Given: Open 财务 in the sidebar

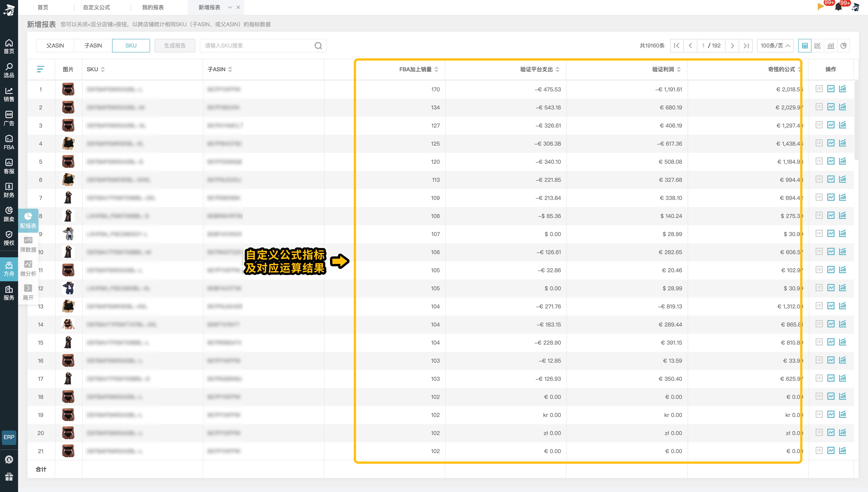Looking at the screenshot, I should [9, 190].
